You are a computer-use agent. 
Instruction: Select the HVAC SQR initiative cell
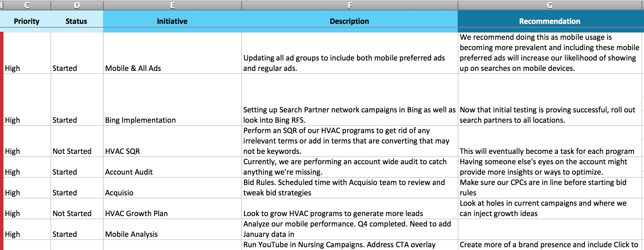[172, 141]
